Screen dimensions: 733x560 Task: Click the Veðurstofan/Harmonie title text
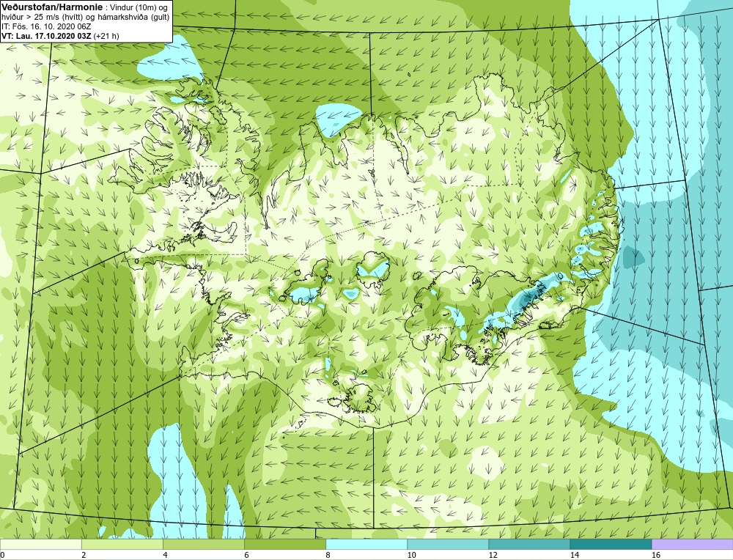[51, 7]
